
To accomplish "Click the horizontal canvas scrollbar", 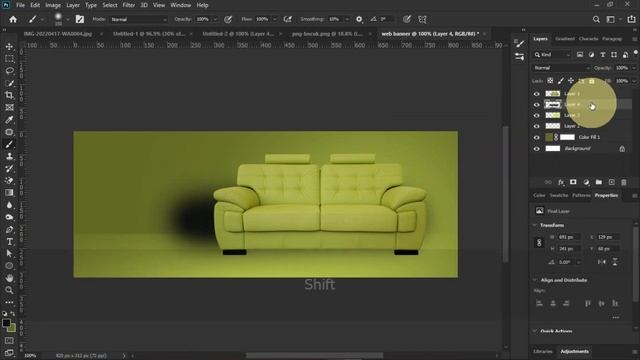I will click(x=314, y=356).
